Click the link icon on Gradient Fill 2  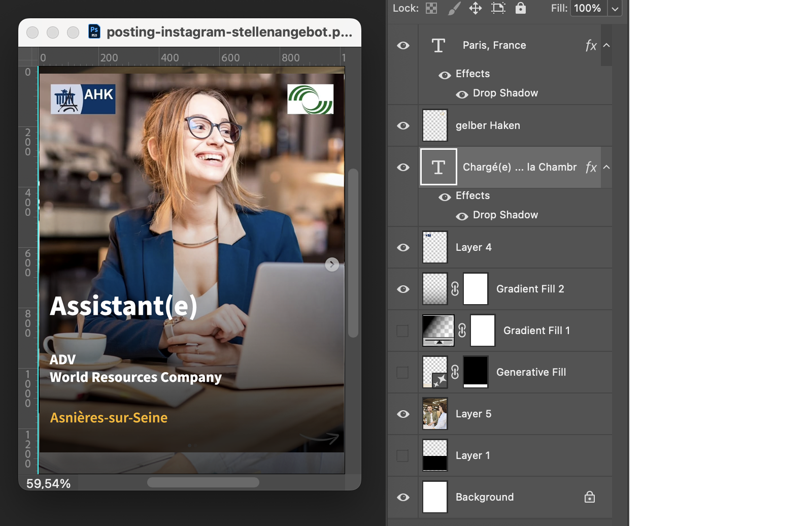(455, 289)
